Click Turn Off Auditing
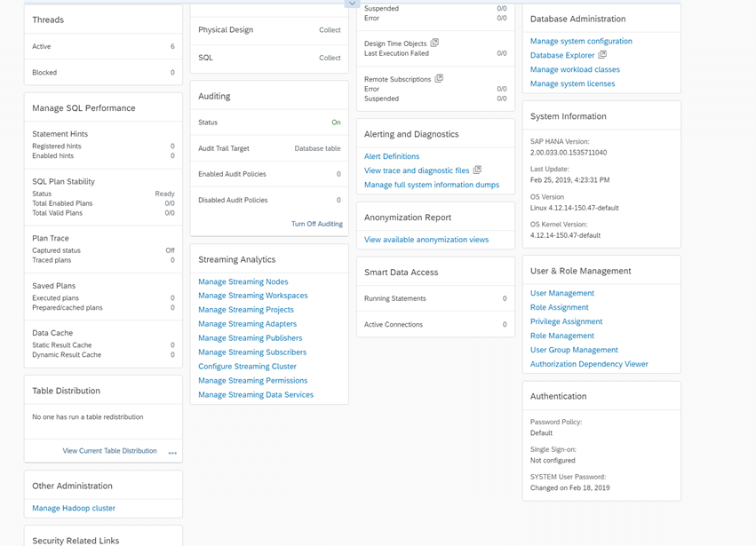Screen dimensions: 756x546 coord(317,224)
